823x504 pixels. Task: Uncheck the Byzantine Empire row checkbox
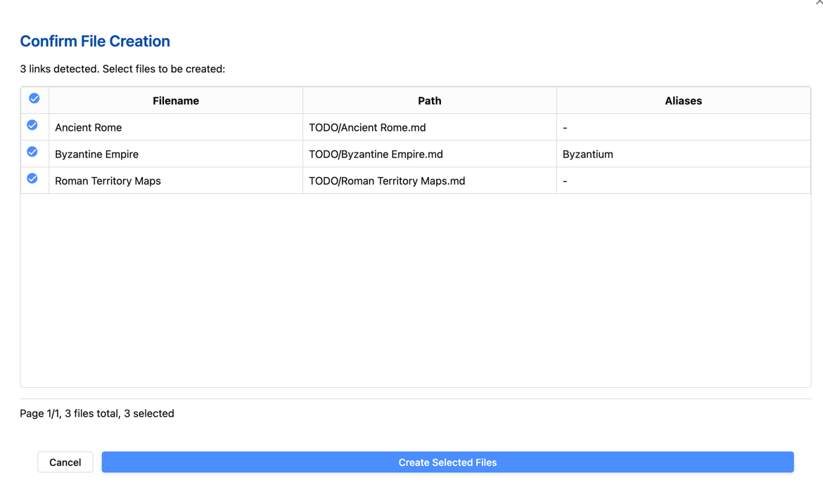[x=32, y=152]
